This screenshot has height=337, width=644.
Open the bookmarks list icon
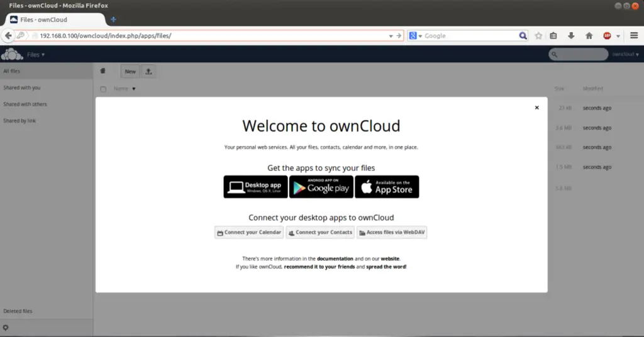[x=553, y=36]
